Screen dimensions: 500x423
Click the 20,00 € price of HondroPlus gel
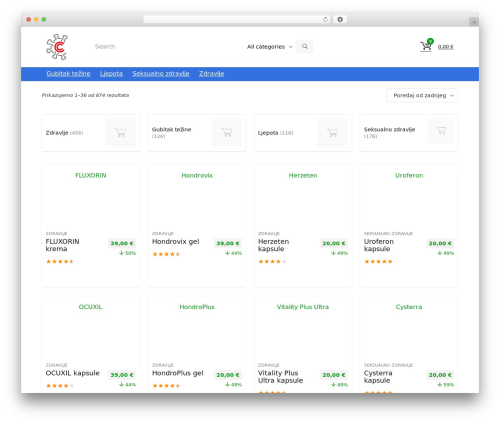point(228,375)
